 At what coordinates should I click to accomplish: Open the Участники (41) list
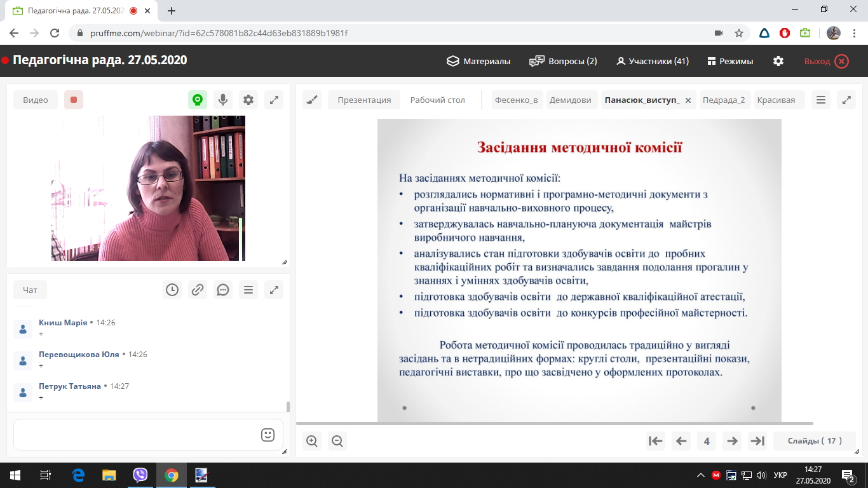(x=653, y=61)
